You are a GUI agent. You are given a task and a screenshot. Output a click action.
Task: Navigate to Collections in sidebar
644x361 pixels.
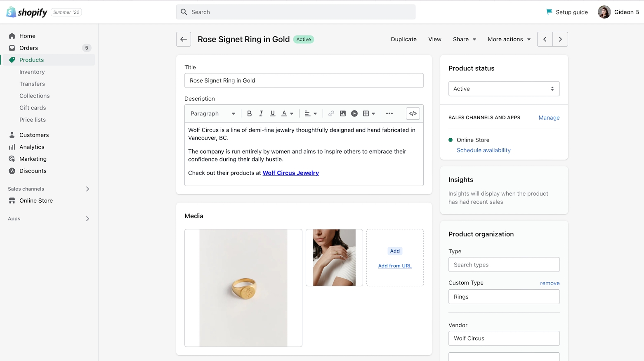(34, 96)
